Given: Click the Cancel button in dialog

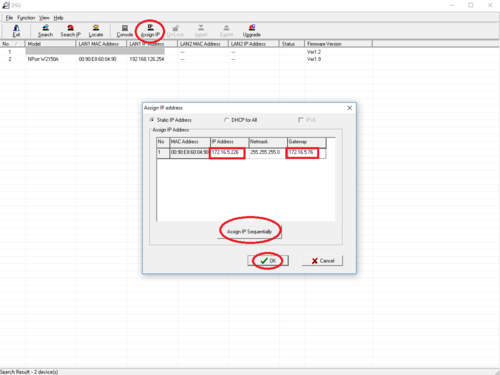Looking at the screenshot, I should 322,261.
